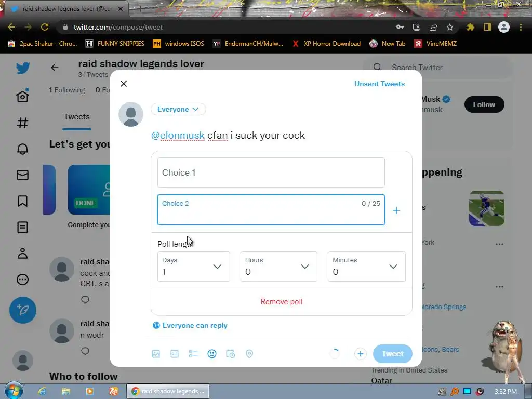The height and width of the screenshot is (399, 532).
Task: Click the browser back arrow
Action: tap(11, 27)
